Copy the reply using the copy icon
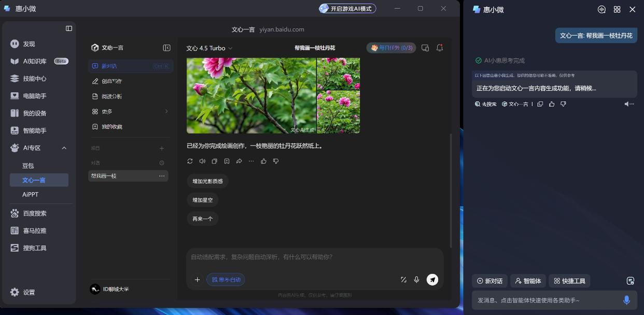Screen dimensions: 644x315 pos(215,161)
